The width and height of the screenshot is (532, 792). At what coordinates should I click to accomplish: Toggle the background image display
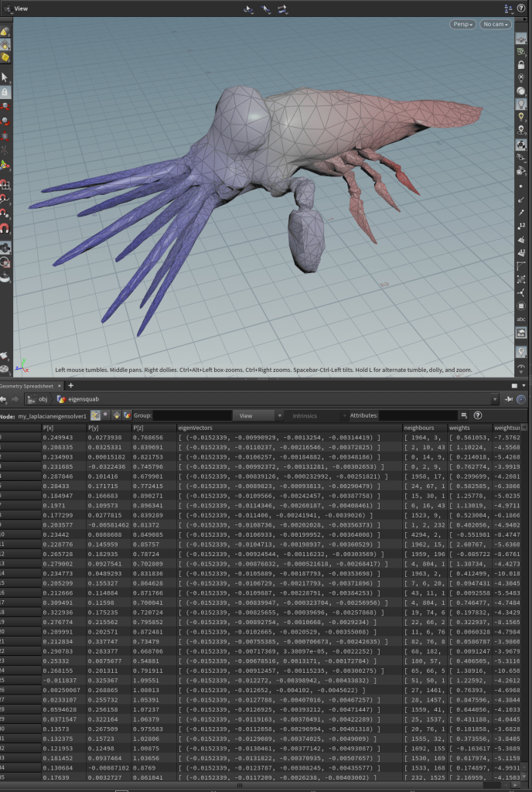click(522, 333)
